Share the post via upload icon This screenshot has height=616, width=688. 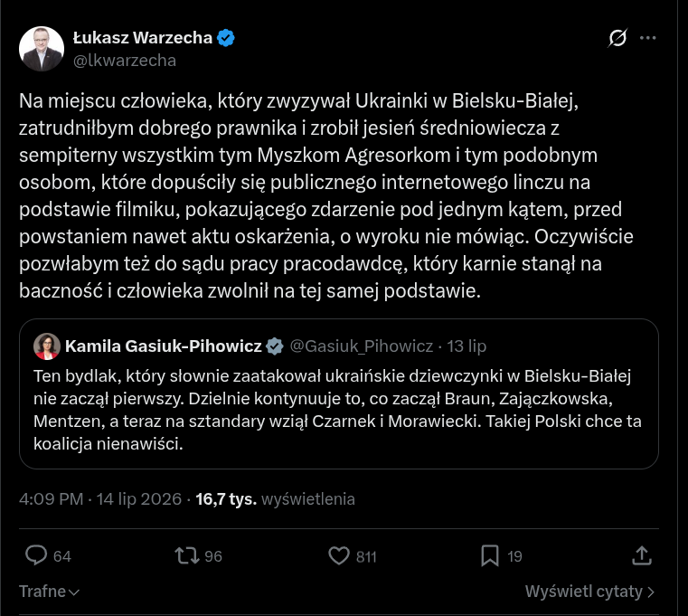(642, 555)
